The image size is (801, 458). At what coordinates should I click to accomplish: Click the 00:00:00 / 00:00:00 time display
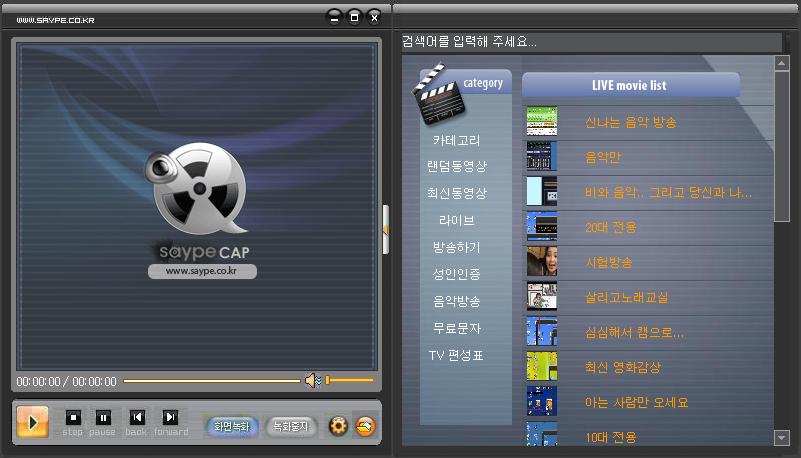pos(66,381)
